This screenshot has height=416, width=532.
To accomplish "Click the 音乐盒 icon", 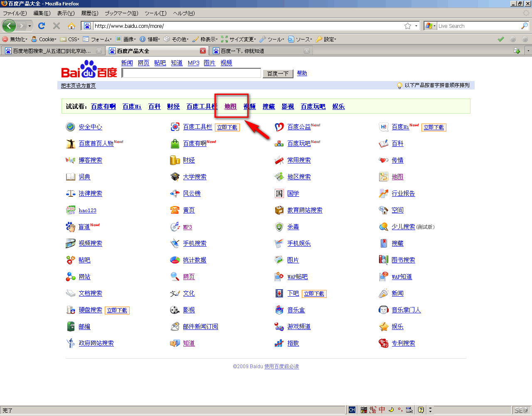I will click(x=279, y=310).
